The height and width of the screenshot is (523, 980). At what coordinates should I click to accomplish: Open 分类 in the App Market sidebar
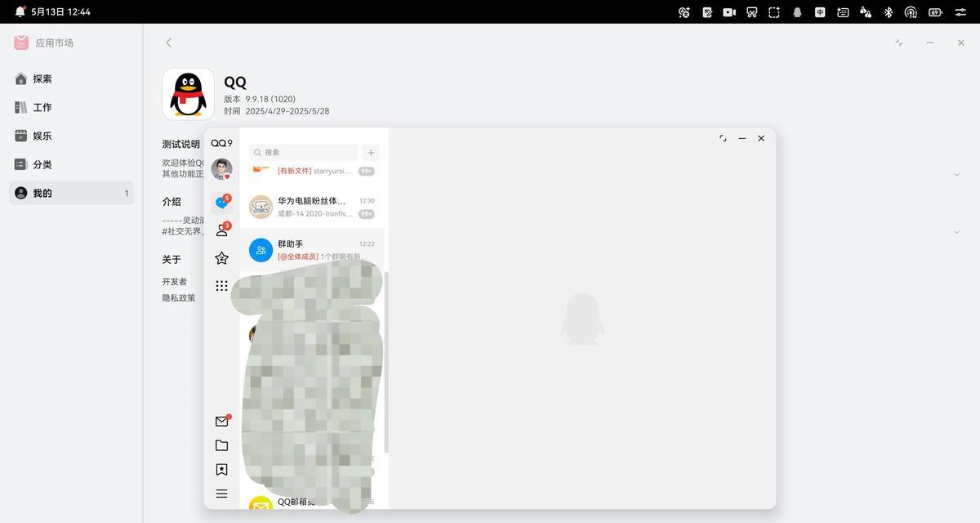[71, 164]
